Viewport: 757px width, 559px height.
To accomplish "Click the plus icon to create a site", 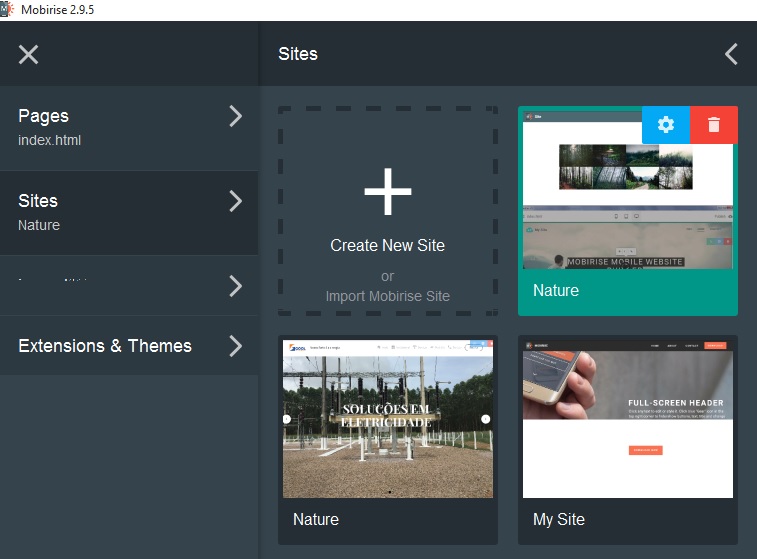I will click(x=387, y=192).
